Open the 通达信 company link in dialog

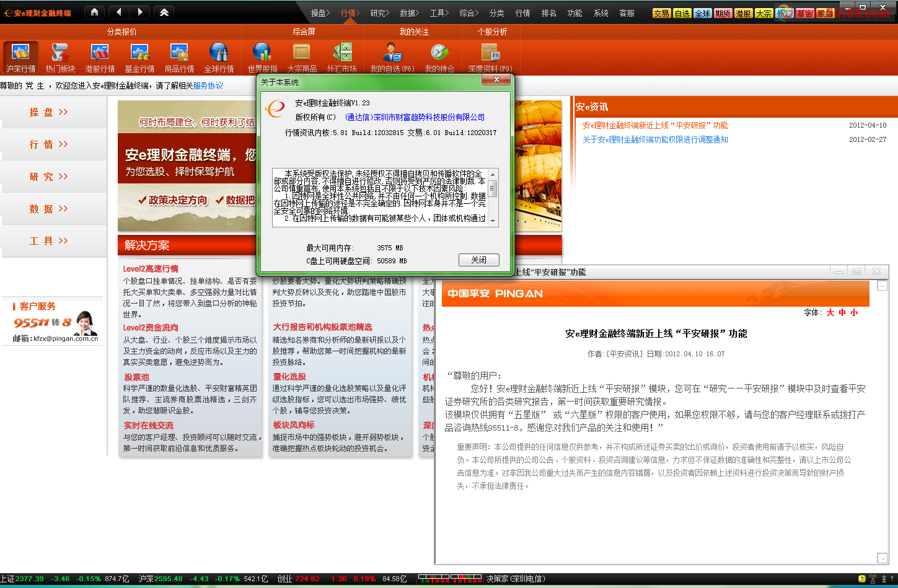pyautogui.click(x=415, y=117)
